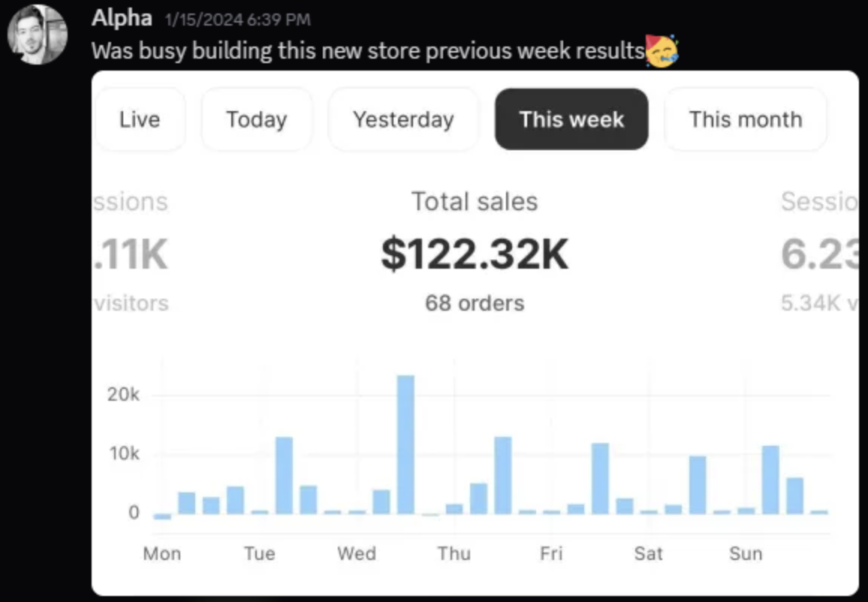The image size is (868, 602).
Task: Select the This week tab
Action: 571,119
